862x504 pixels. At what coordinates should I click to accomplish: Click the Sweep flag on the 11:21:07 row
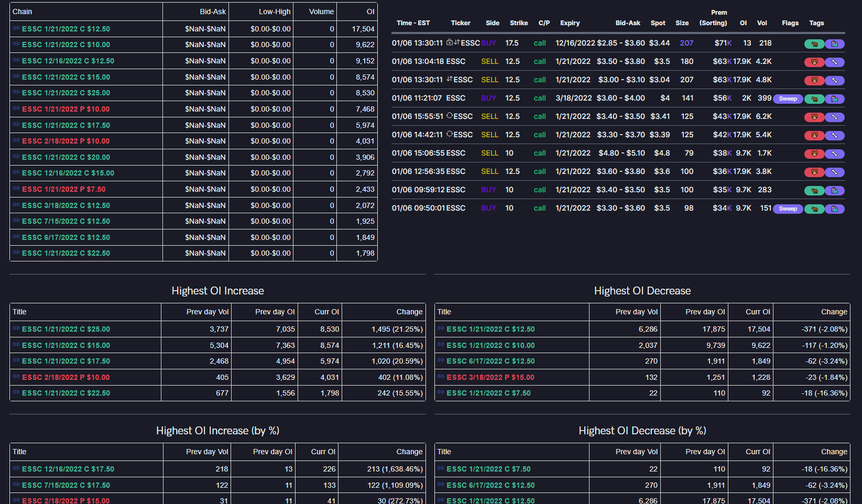coord(788,99)
